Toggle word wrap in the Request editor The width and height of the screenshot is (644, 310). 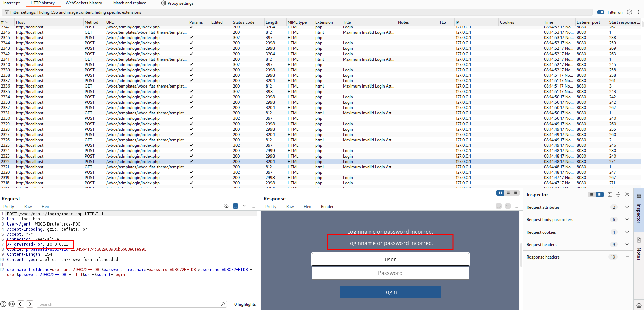point(236,206)
